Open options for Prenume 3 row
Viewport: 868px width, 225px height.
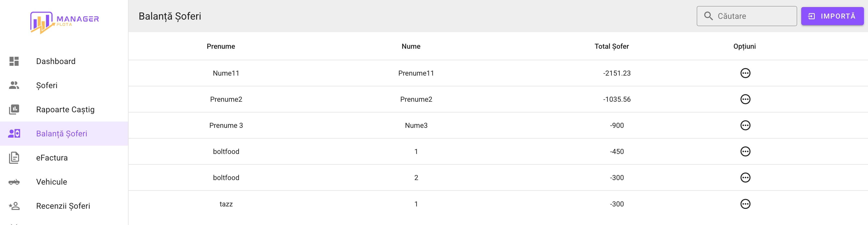coord(745,125)
